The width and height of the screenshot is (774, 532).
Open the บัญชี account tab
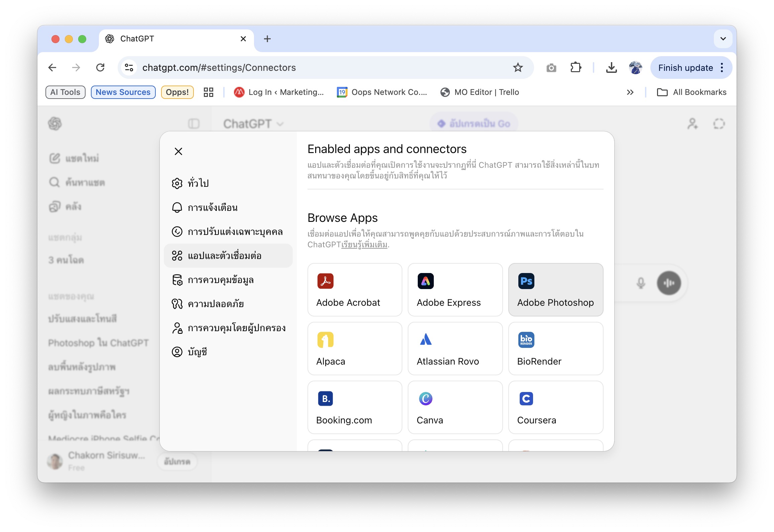tap(228, 352)
